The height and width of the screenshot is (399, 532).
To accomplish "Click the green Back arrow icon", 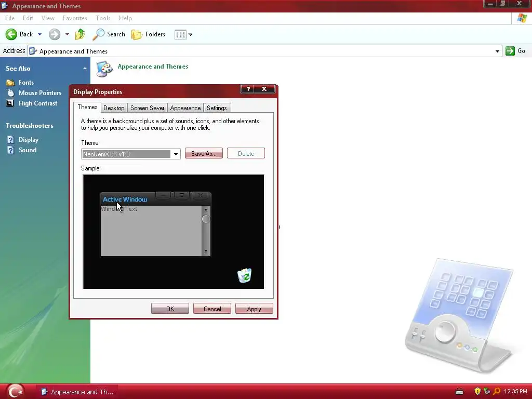I will pos(11,34).
